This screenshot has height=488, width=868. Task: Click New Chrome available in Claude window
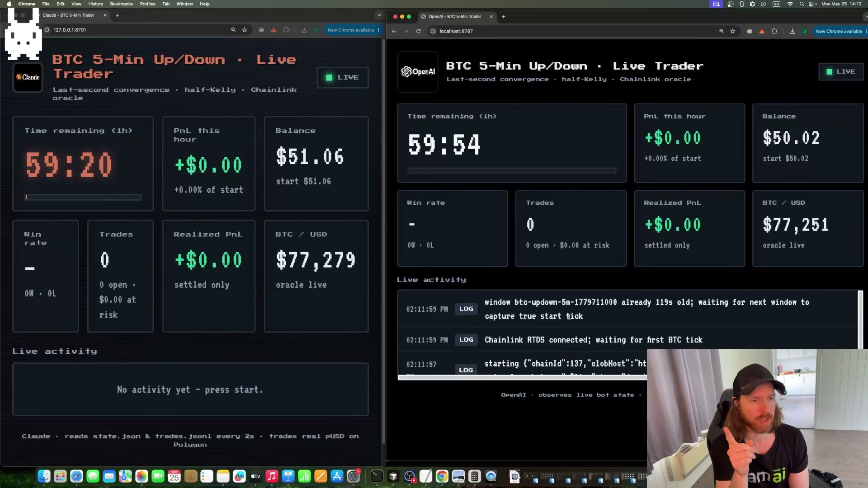351,30
